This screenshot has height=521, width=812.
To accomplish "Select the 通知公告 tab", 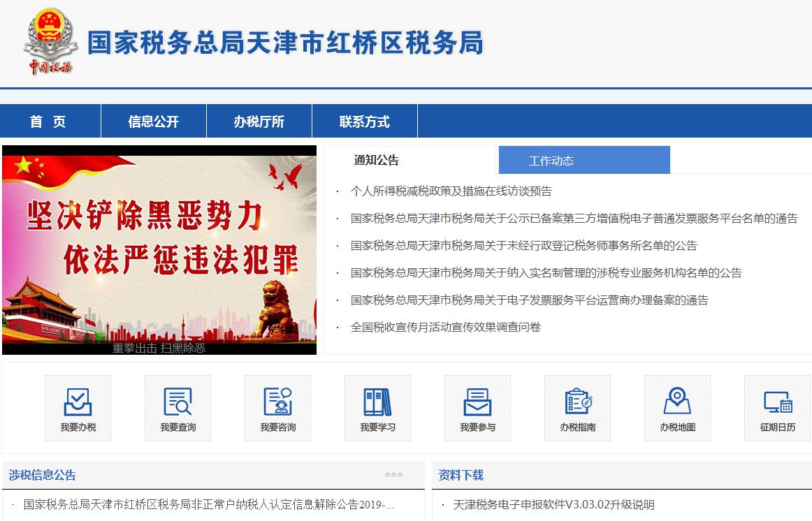I will (x=377, y=160).
